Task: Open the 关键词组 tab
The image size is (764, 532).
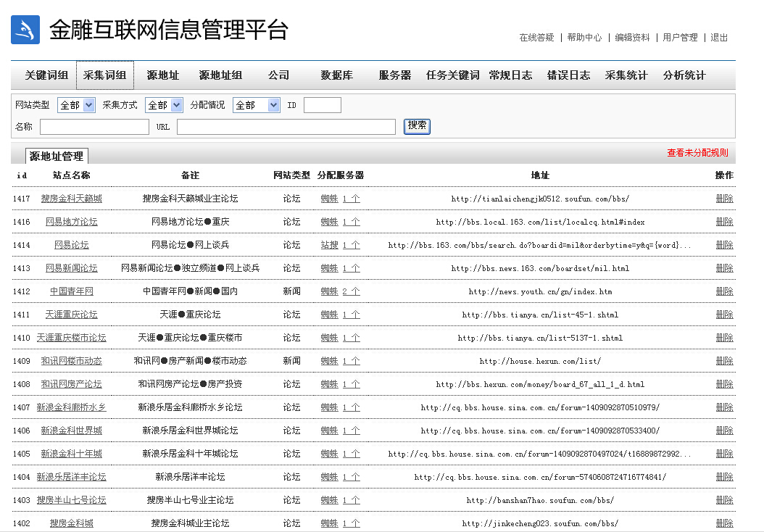Action: (x=47, y=75)
